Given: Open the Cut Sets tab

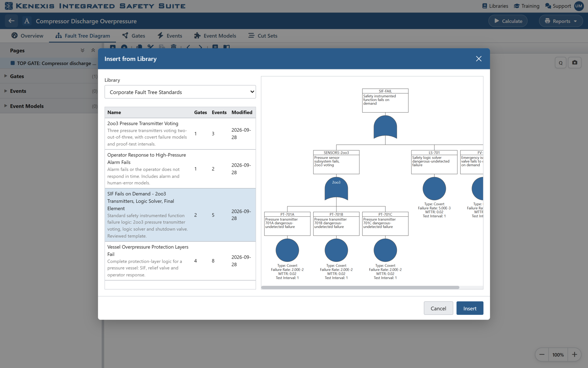Looking at the screenshot, I should click(263, 35).
